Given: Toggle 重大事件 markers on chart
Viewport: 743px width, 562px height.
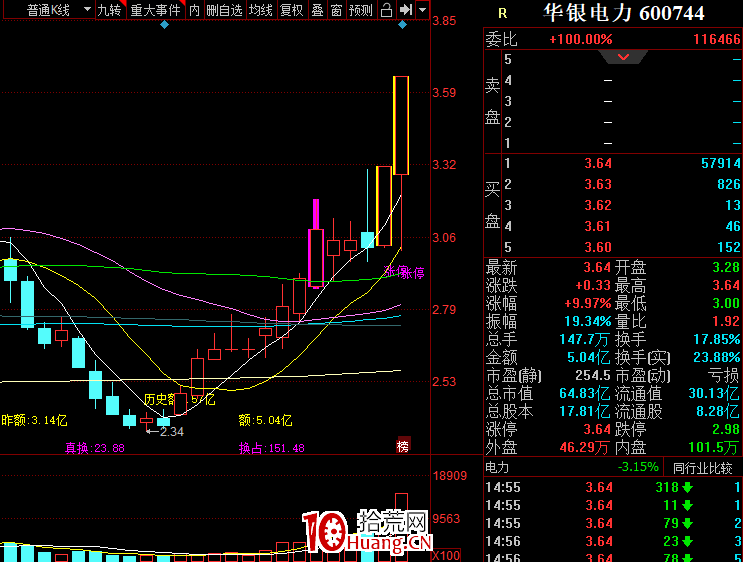Looking at the screenshot, I should [155, 10].
